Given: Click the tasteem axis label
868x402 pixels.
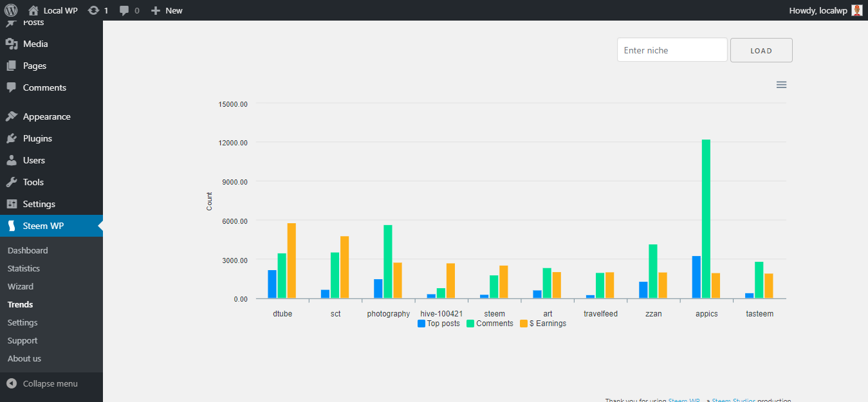Looking at the screenshot, I should coord(759,314).
